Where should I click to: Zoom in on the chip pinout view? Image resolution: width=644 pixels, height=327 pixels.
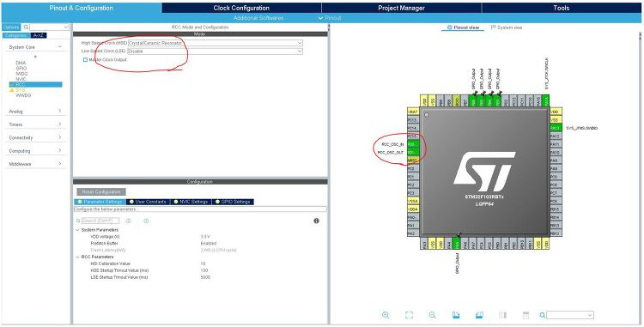tap(386, 315)
